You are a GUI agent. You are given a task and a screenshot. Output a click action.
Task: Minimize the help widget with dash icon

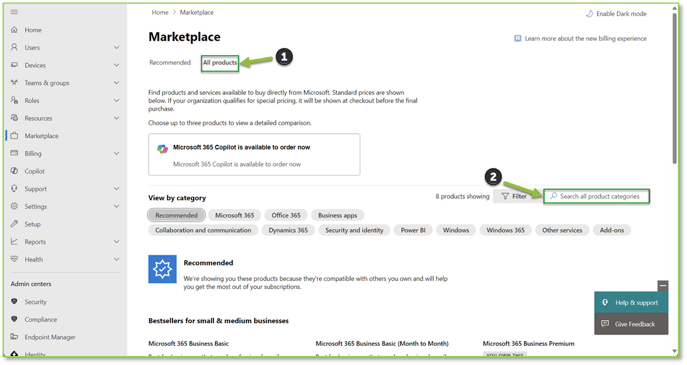point(663,286)
